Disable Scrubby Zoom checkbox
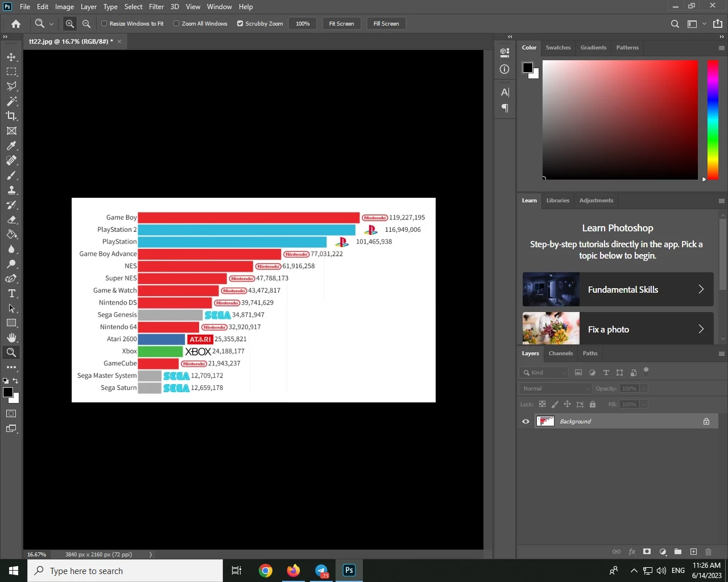This screenshot has height=582, width=728. click(240, 23)
